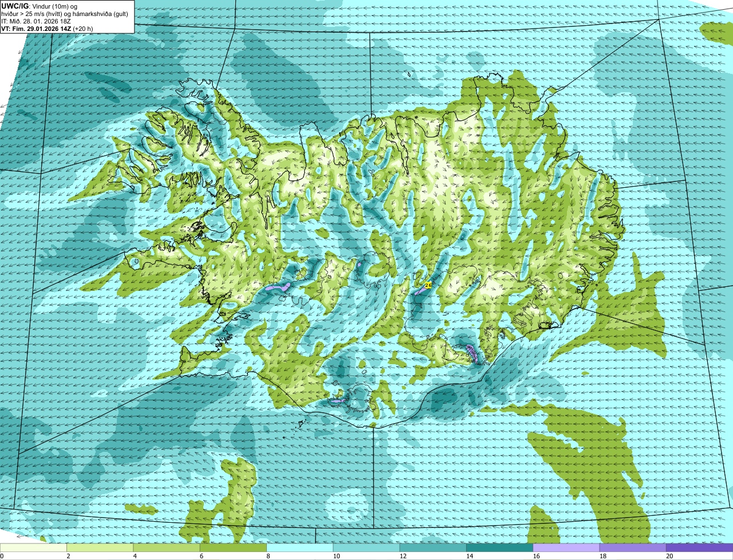Click the legend scale number 10
This screenshot has height=560, width=733.
point(337,556)
